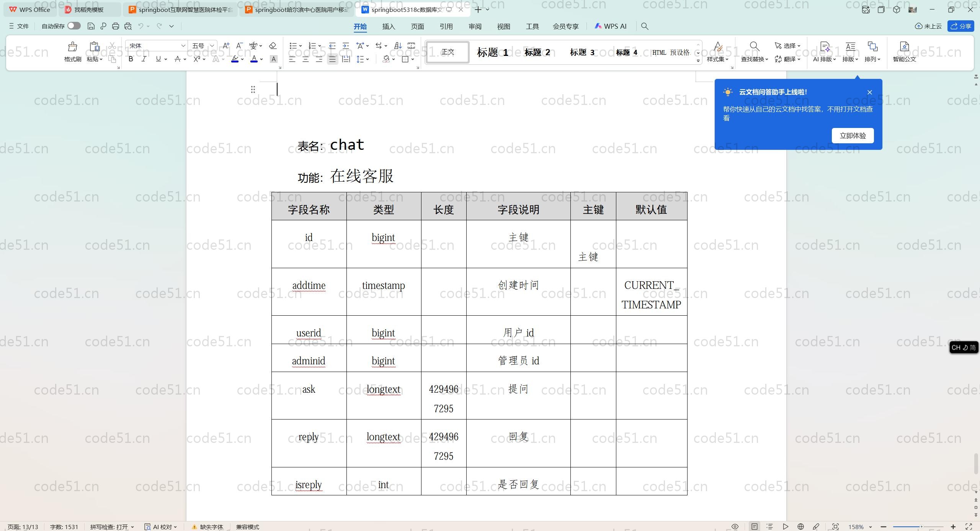
Task: Click the Format Painter (格式刷) icon
Action: point(72,47)
